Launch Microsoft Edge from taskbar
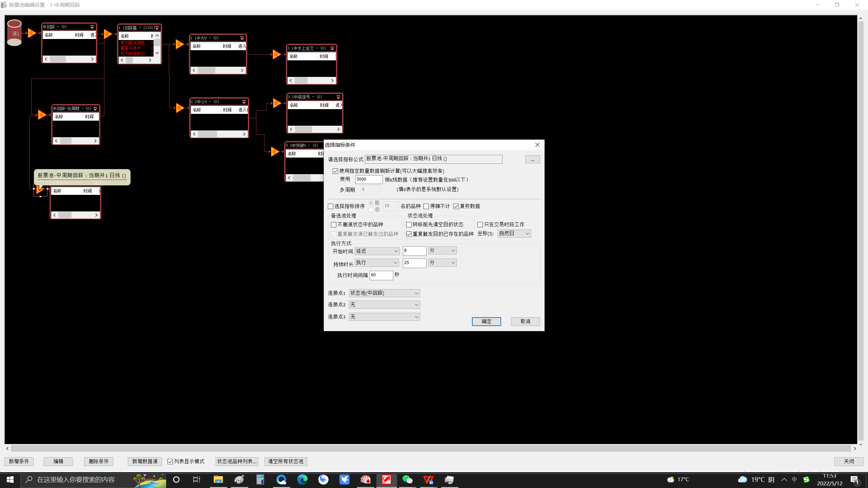This screenshot has height=488, width=868. click(x=302, y=480)
